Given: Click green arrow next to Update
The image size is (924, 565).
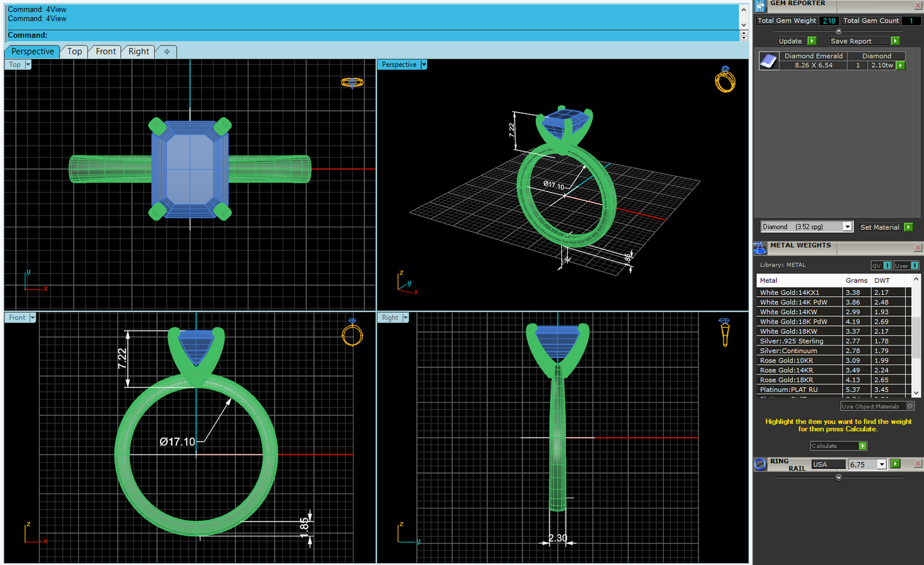Looking at the screenshot, I should 812,41.
